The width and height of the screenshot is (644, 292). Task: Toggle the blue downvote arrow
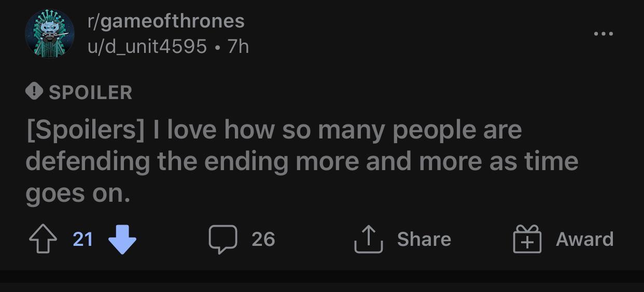coord(122,240)
